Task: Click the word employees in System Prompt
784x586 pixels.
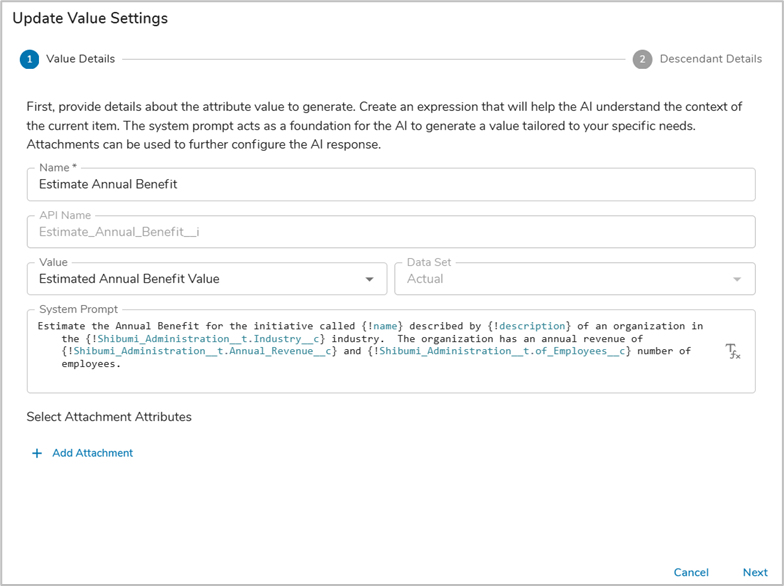Action: coord(90,365)
